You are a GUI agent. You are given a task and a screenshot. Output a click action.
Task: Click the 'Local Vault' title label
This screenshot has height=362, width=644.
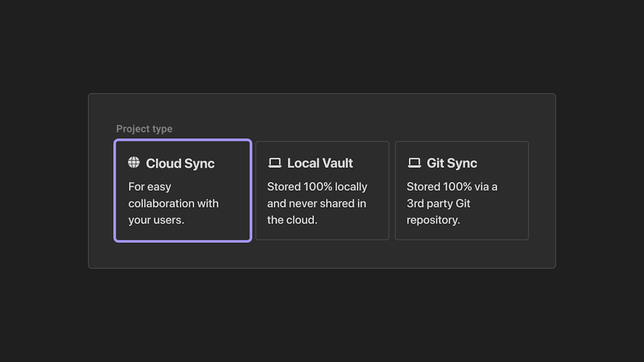coord(320,163)
